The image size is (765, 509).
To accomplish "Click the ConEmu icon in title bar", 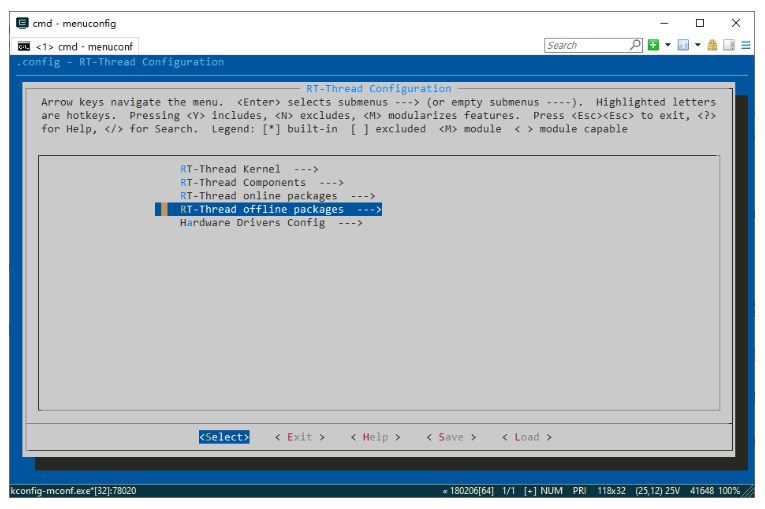I will 22,23.
